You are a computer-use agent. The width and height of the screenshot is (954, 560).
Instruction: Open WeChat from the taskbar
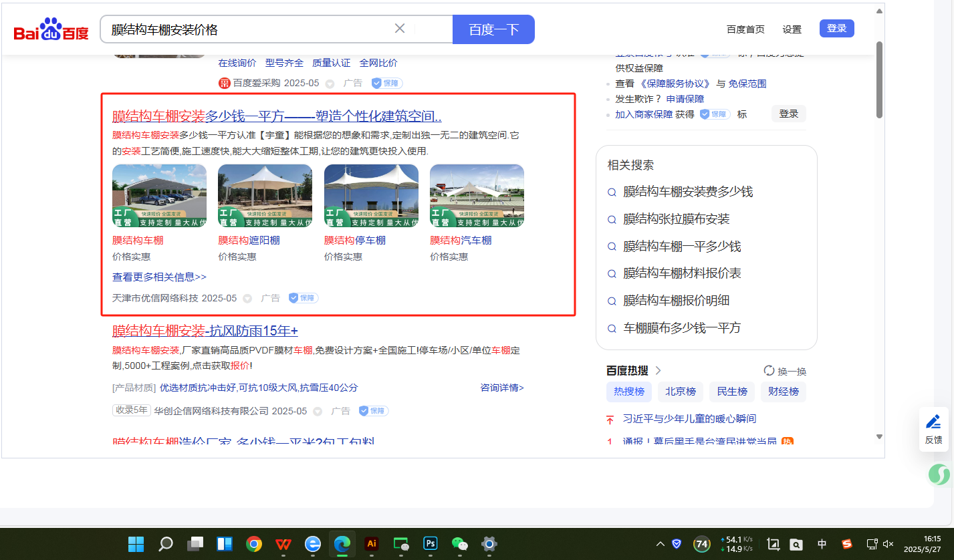(460, 544)
